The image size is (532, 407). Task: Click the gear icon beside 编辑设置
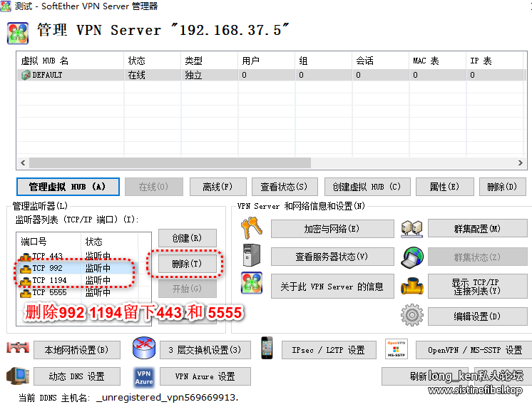pos(412,315)
